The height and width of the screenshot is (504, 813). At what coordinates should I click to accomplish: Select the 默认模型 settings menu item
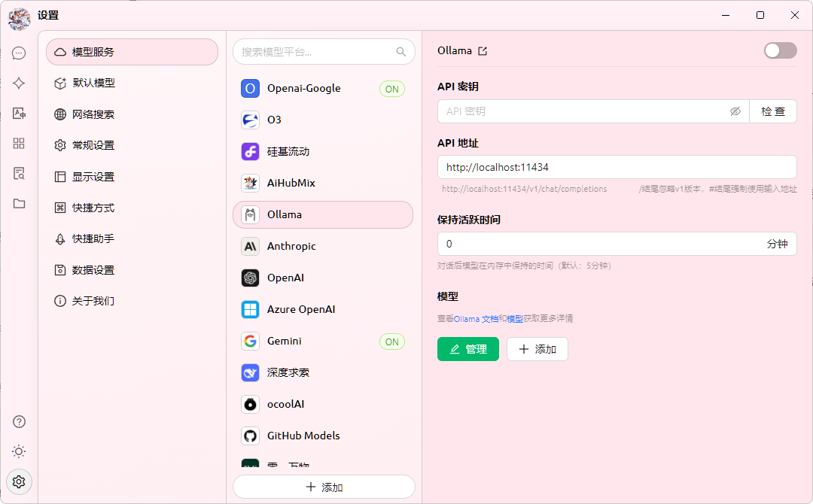[93, 83]
